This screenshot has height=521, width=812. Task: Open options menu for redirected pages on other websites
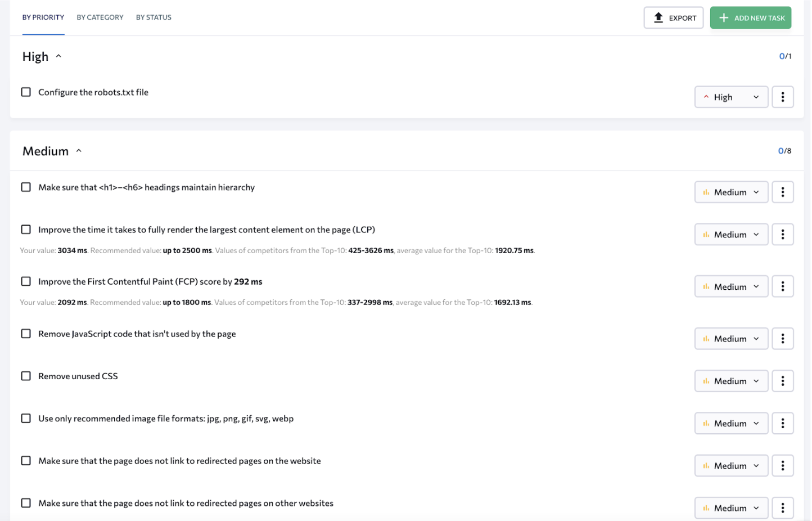[x=782, y=507]
